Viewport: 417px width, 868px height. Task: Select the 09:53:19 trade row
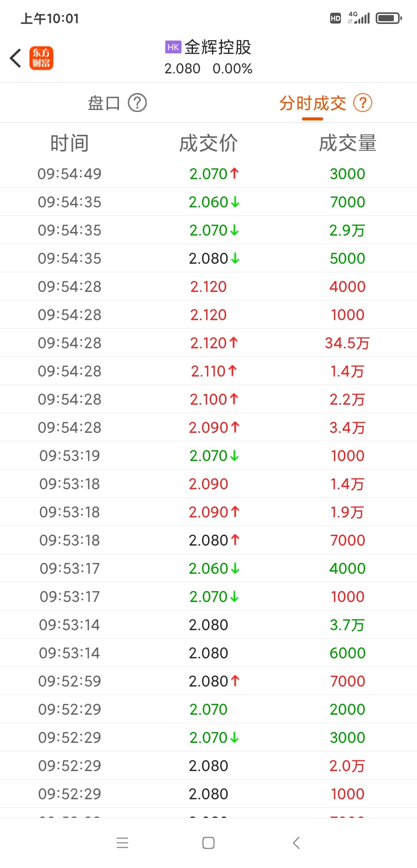point(208,456)
